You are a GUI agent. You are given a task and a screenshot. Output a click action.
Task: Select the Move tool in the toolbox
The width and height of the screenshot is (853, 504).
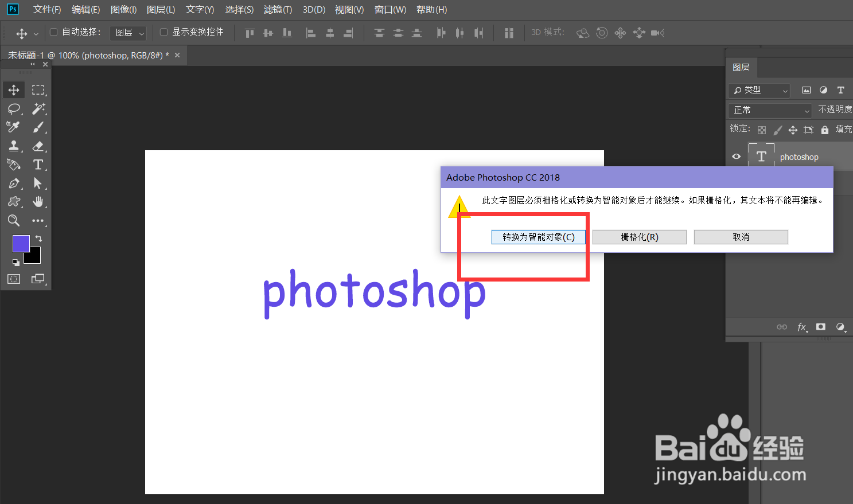(14, 90)
